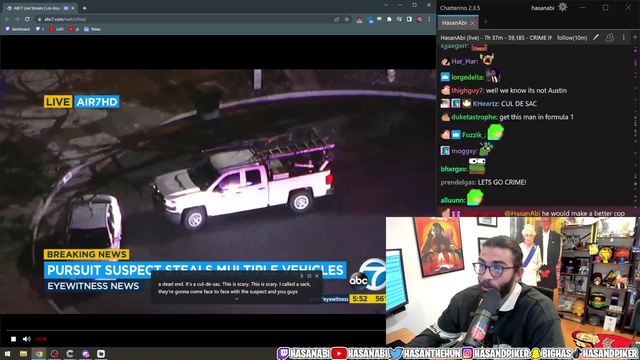Select the ABC7 Live Stream tab

[x=40, y=8]
